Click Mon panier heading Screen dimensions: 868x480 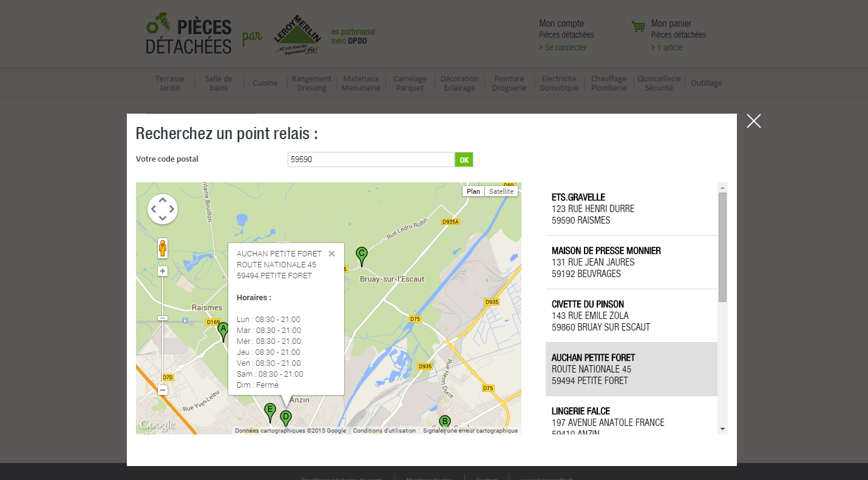(x=671, y=24)
